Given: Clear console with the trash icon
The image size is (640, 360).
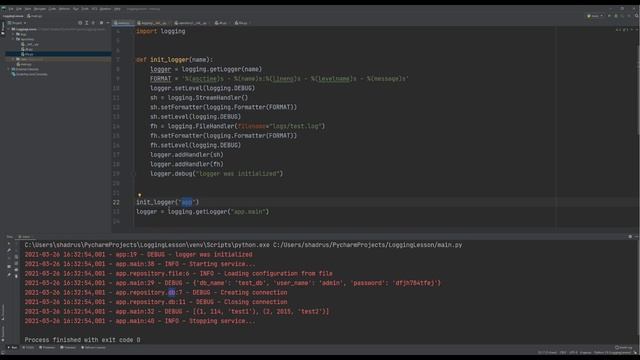Looking at the screenshot, I should (16, 276).
